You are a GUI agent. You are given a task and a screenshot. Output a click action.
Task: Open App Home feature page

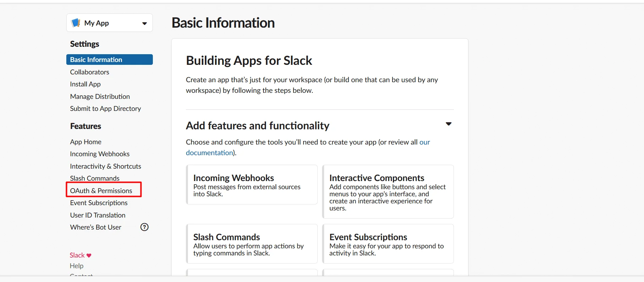pos(85,142)
